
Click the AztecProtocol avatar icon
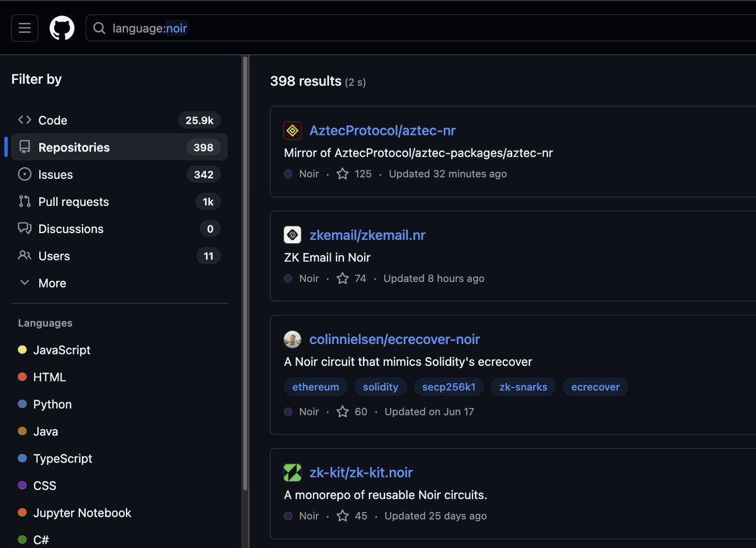point(292,130)
